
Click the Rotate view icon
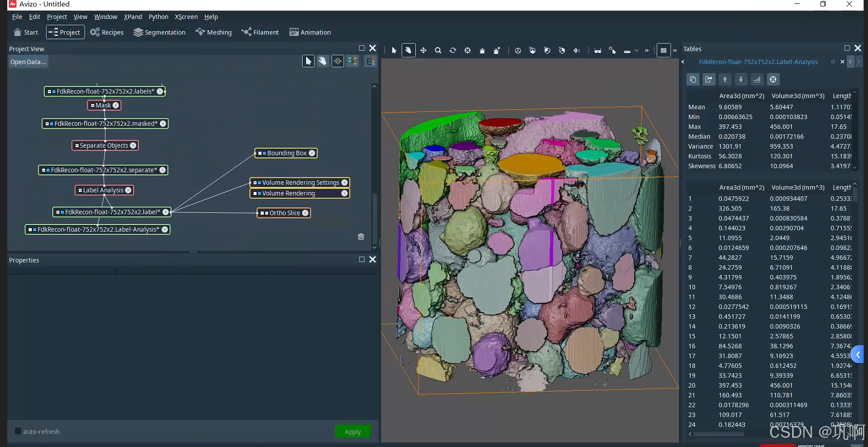(x=453, y=51)
